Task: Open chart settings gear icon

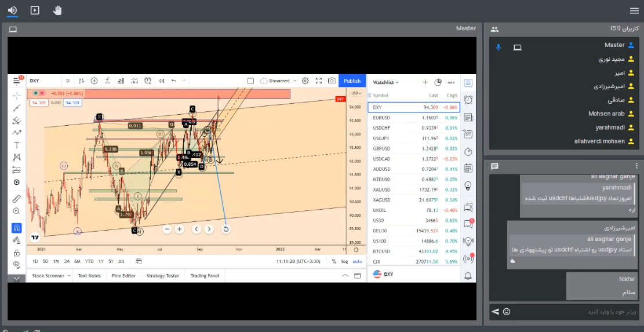Action: pos(305,81)
